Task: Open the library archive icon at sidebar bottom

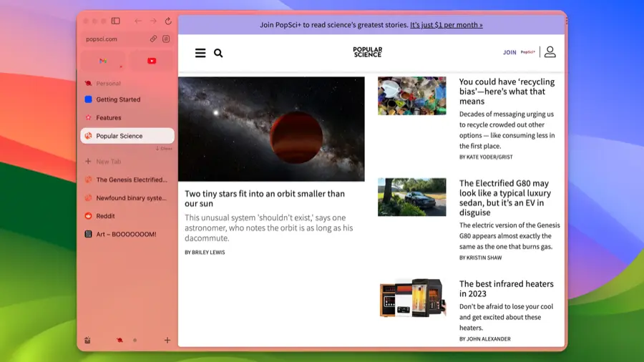Action: point(87,341)
